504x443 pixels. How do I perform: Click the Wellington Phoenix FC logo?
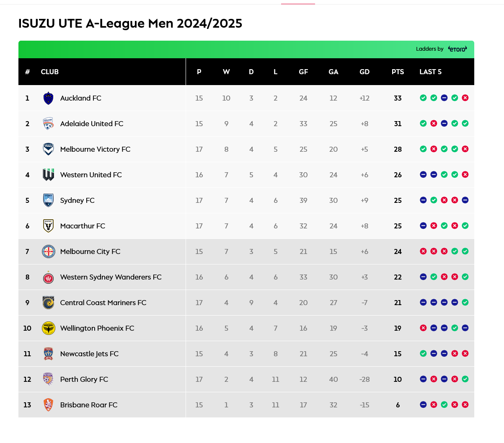49,328
